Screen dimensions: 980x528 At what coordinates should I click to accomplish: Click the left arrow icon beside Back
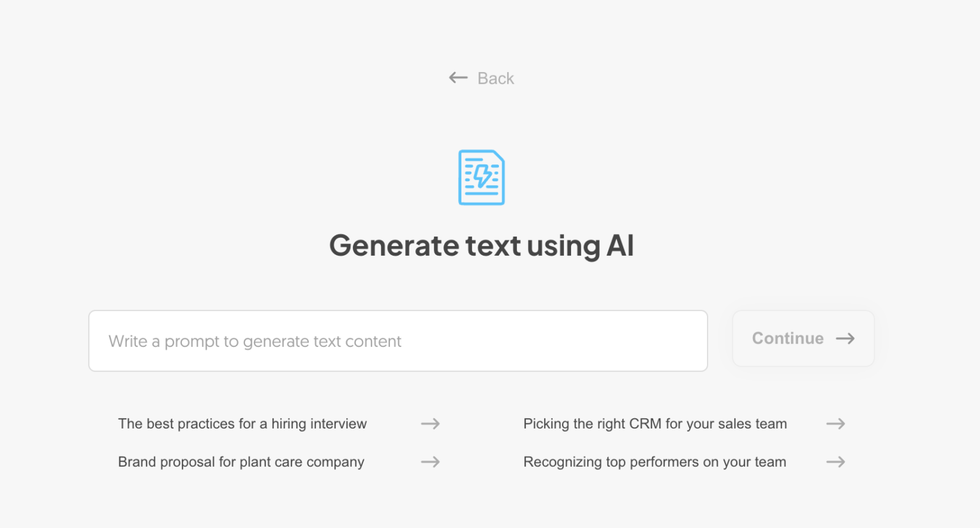pyautogui.click(x=458, y=78)
